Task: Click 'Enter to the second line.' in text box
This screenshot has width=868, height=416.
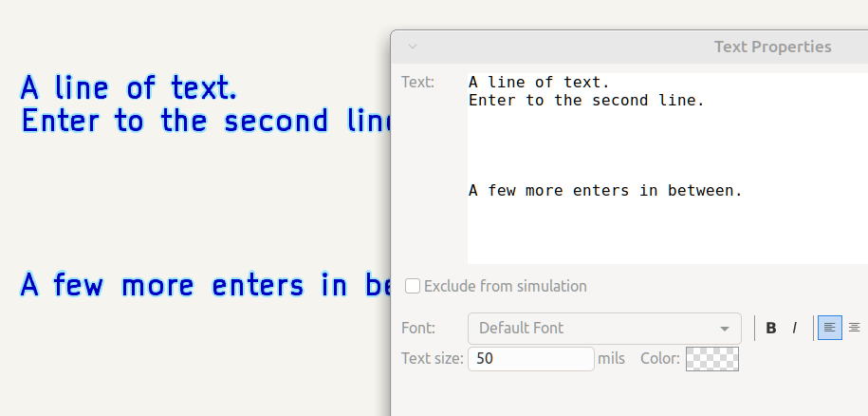Action: 586,101
